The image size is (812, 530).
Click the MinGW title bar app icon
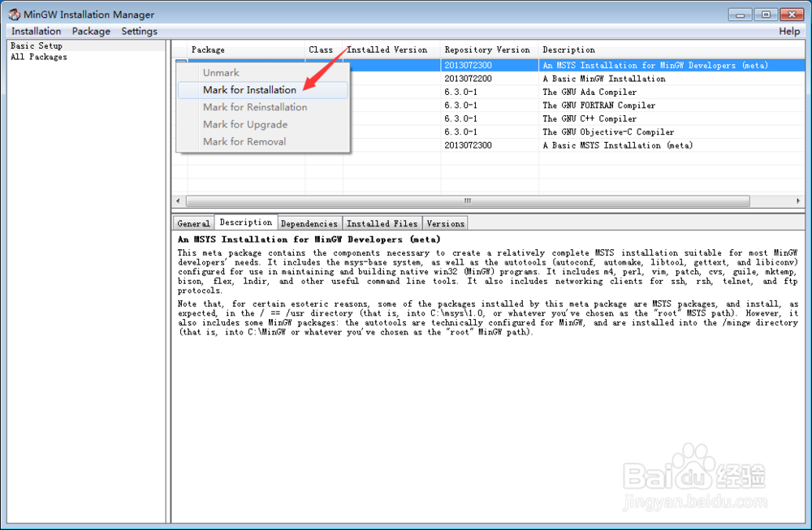click(x=14, y=15)
